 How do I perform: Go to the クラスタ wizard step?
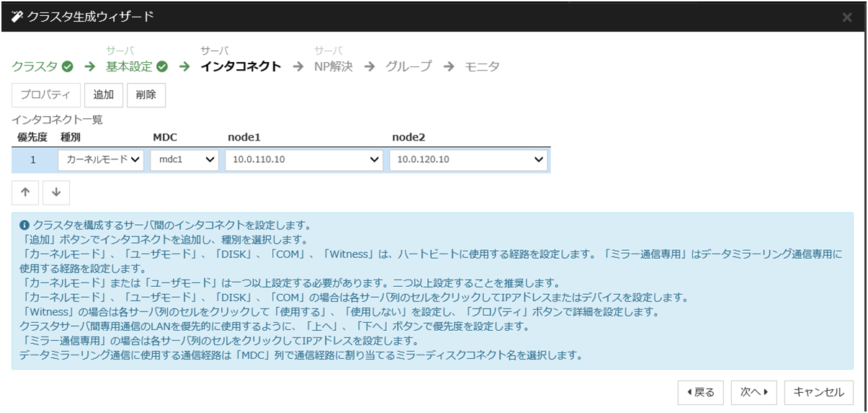(x=35, y=67)
